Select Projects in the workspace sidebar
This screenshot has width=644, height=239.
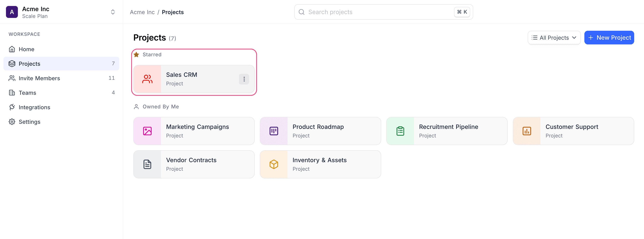point(61,64)
